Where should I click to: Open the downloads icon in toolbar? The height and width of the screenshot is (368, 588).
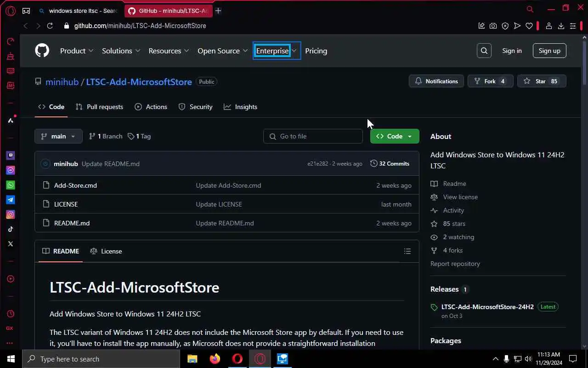point(561,26)
